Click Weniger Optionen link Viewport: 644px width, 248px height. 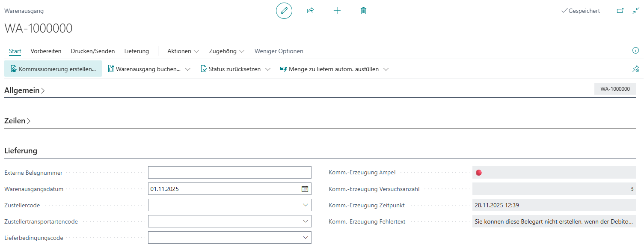point(279,51)
